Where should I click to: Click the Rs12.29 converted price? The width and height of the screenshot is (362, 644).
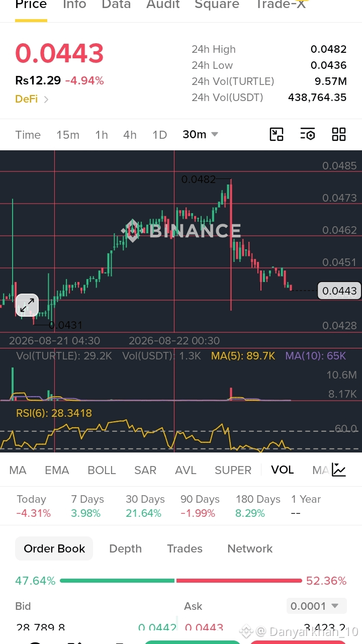pos(38,80)
